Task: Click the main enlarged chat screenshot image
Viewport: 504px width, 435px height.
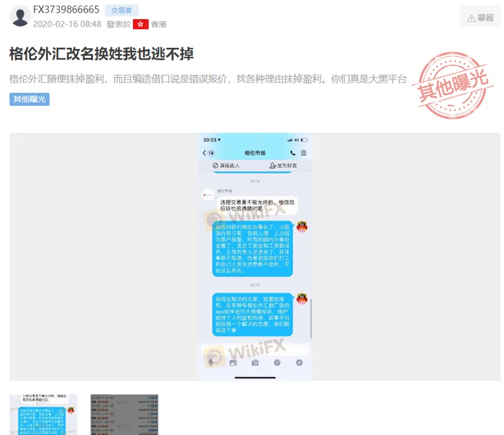Action: [x=255, y=257]
